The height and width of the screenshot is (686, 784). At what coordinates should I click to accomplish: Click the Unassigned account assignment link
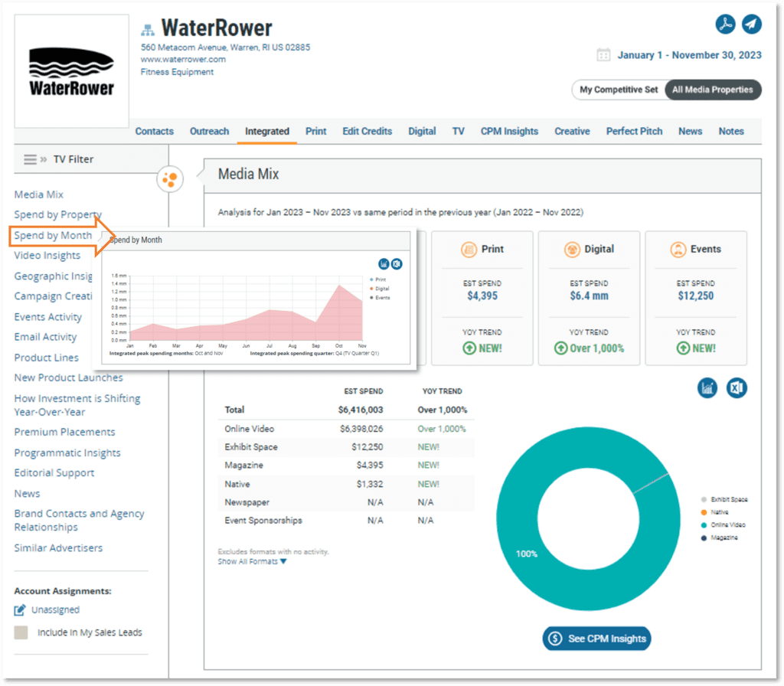point(55,610)
